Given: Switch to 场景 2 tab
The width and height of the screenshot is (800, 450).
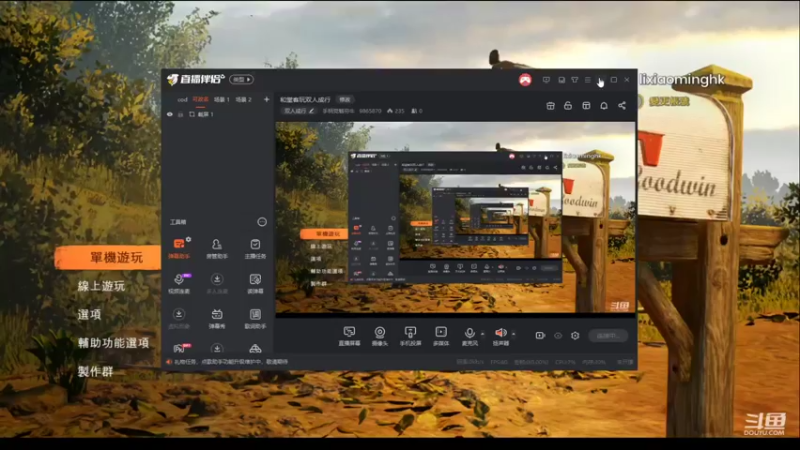Looking at the screenshot, I should click(x=243, y=99).
